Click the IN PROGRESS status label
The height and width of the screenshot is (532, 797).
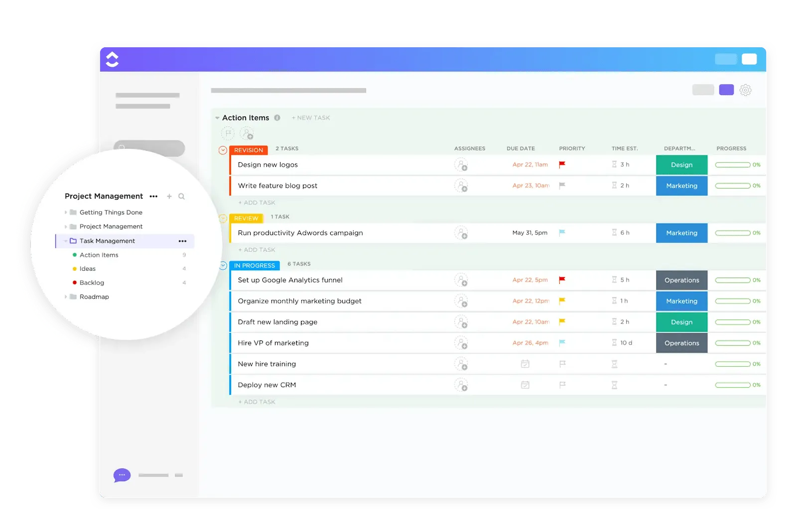[255, 266]
